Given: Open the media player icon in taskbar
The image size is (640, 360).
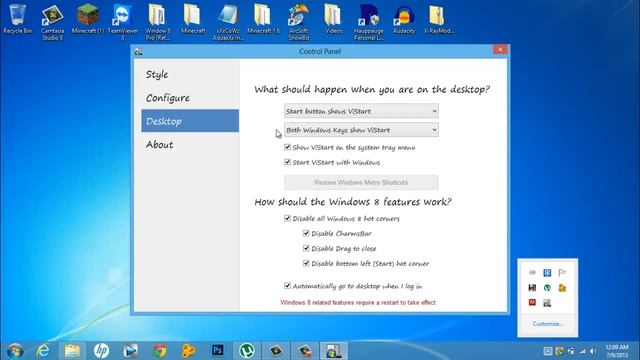Looking at the screenshot, I should tap(131, 351).
